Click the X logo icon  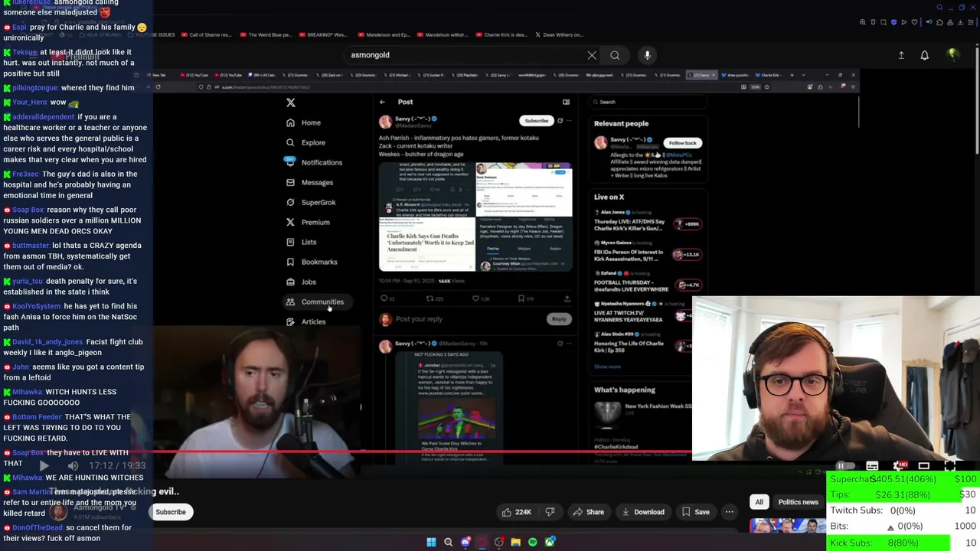pos(290,103)
